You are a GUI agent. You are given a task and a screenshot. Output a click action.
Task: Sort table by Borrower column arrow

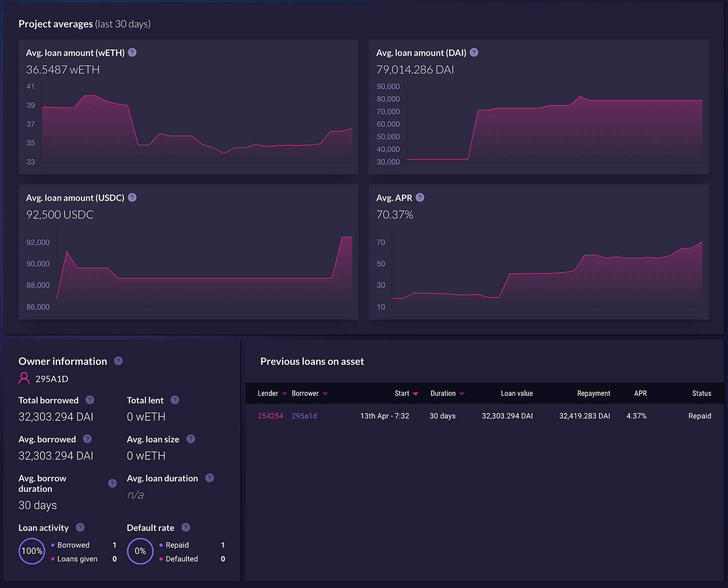point(325,394)
